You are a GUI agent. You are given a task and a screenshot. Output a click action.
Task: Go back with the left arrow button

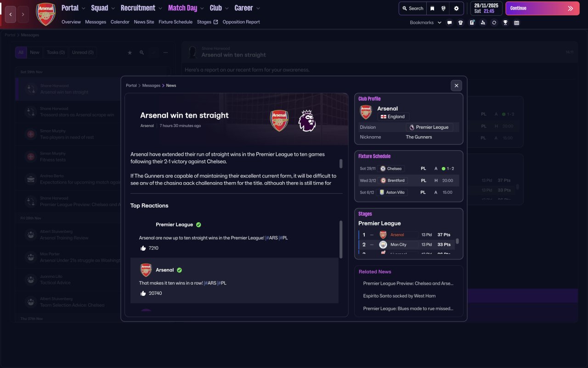click(x=11, y=14)
